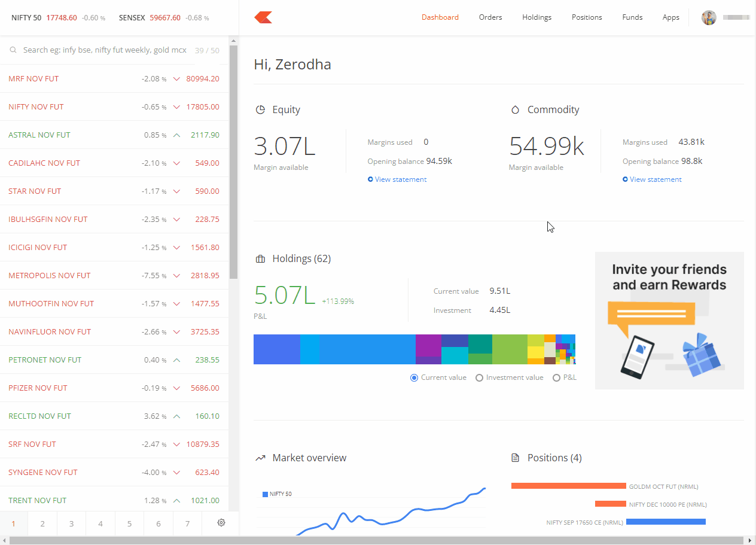756x545 pixels.
Task: Click down chevron on MRF NOV FUT
Action: [176, 79]
